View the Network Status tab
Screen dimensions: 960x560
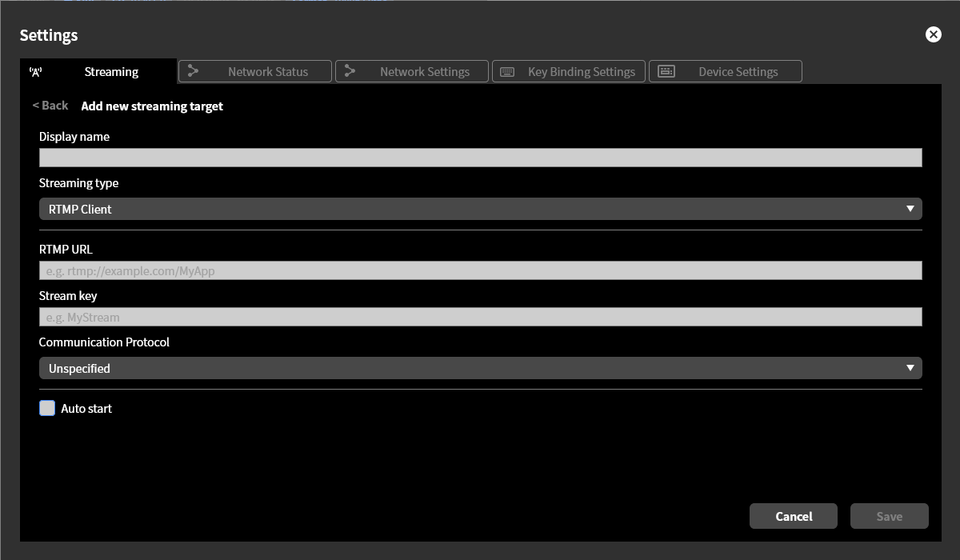(x=254, y=71)
